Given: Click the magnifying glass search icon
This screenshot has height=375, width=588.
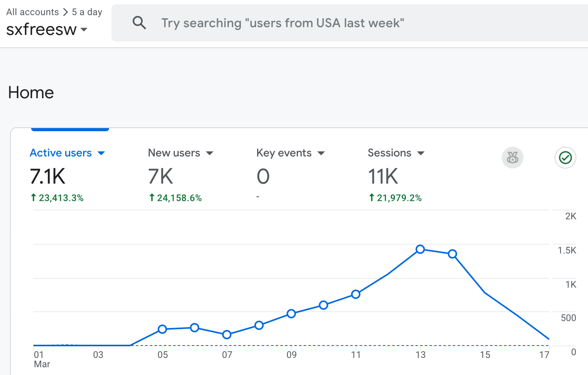Looking at the screenshot, I should click(x=139, y=23).
